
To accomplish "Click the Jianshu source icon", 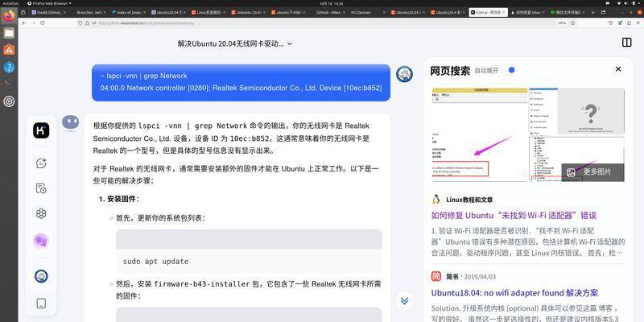I will click(x=436, y=276).
